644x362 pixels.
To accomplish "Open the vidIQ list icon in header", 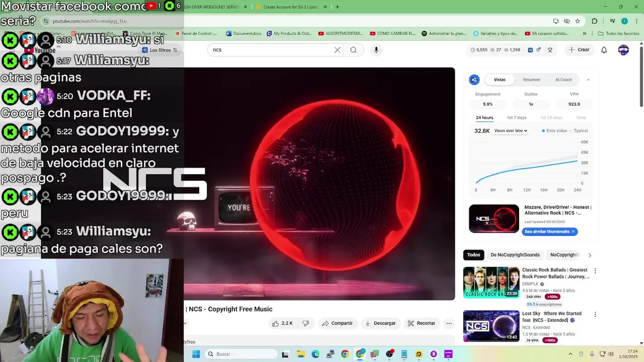I will [x=538, y=50].
